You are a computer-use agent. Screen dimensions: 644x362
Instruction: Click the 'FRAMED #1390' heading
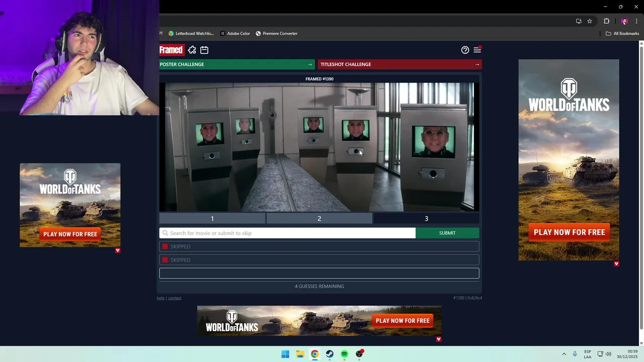click(x=319, y=79)
